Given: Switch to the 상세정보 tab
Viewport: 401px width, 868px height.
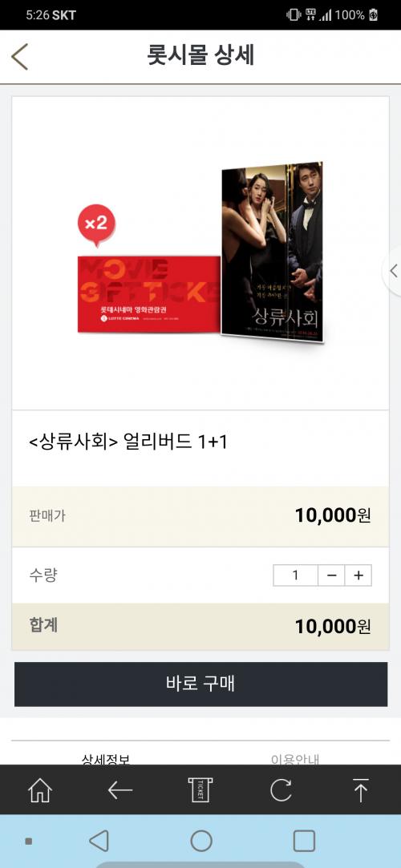Looking at the screenshot, I should pyautogui.click(x=106, y=758).
